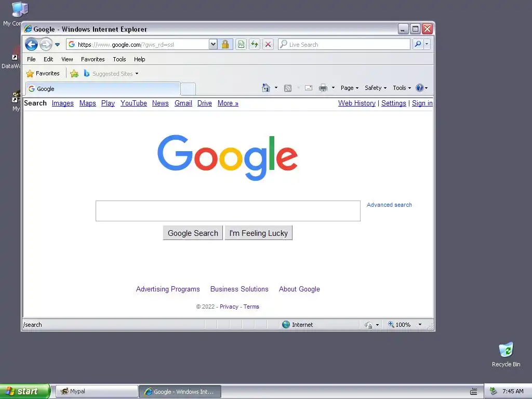Open the search provider dropdown arrow
The width and height of the screenshot is (532, 399).
[427, 44]
